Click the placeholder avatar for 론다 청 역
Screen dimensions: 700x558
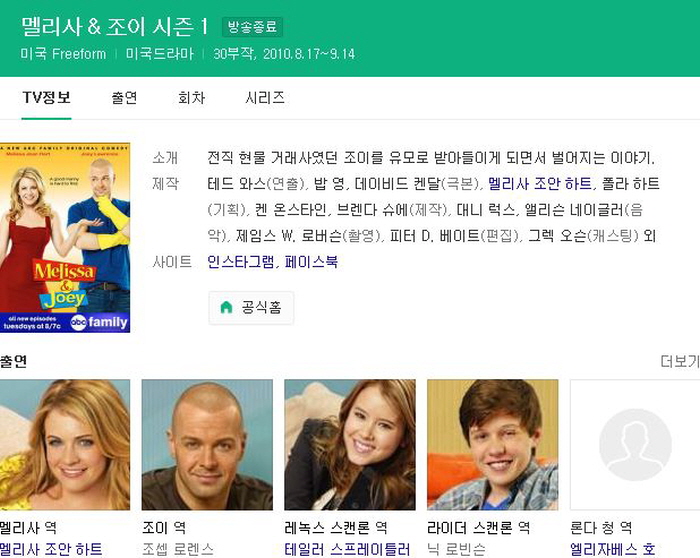click(x=635, y=445)
